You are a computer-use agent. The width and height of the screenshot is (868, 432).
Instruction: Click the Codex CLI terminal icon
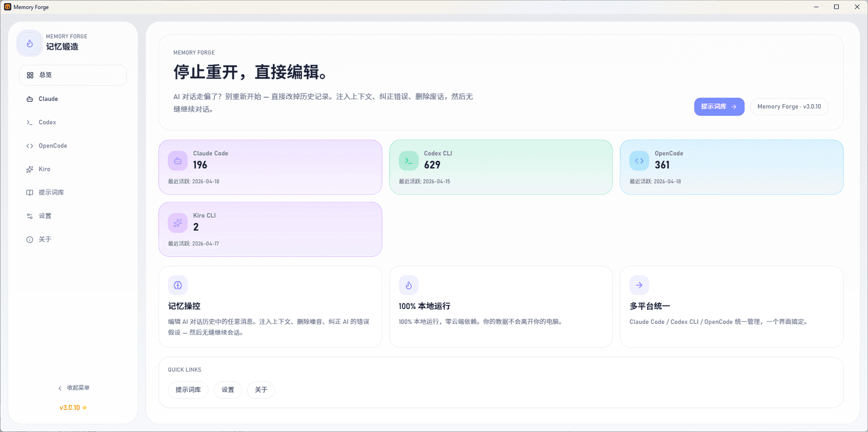[408, 161]
